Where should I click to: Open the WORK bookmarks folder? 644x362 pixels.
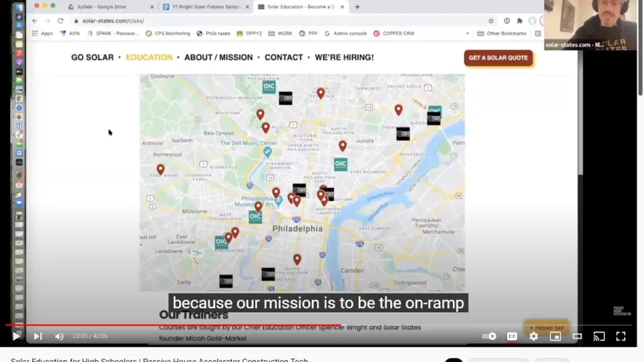pyautogui.click(x=280, y=33)
